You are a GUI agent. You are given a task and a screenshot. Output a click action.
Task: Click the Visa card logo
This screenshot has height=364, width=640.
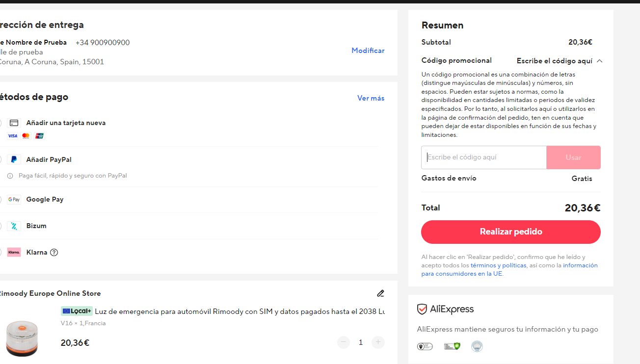[x=12, y=136]
